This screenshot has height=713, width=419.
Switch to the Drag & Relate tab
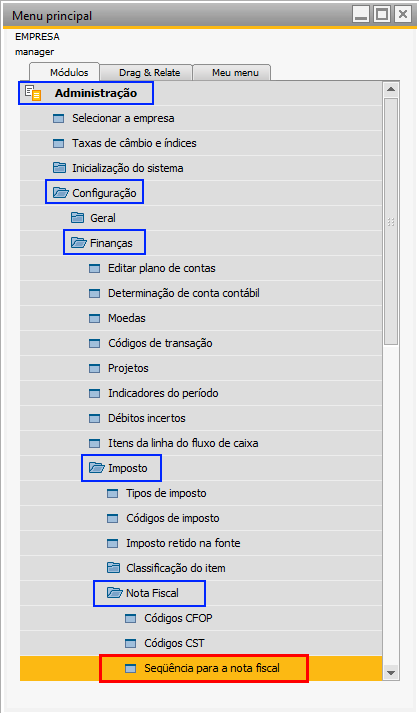pyautogui.click(x=146, y=73)
